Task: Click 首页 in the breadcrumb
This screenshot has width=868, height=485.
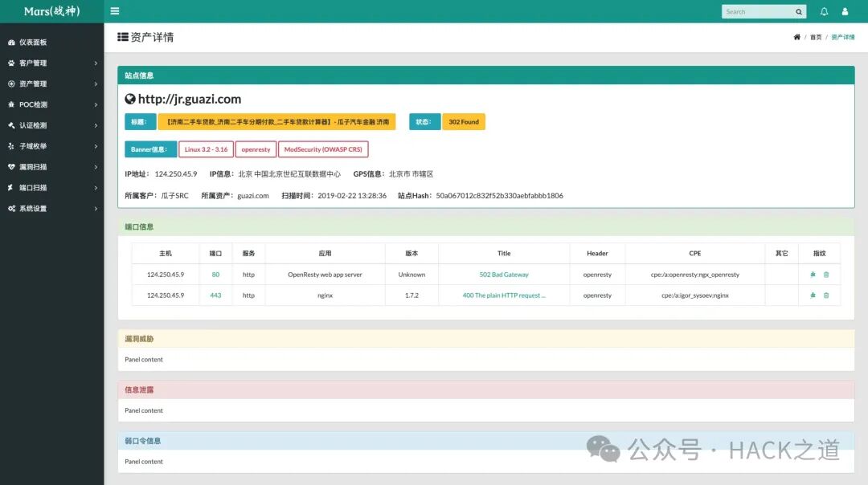Action: 815,37
